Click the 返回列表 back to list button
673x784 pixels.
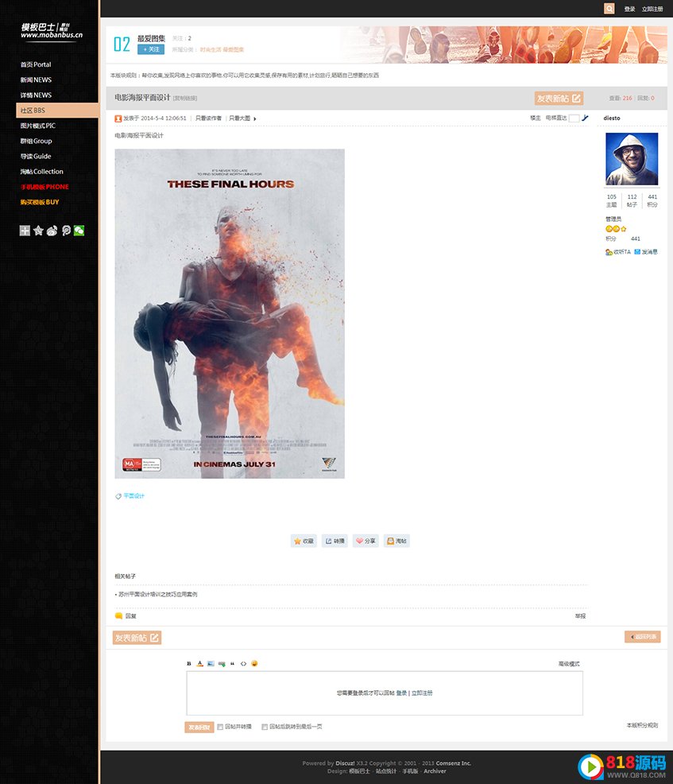coord(643,637)
